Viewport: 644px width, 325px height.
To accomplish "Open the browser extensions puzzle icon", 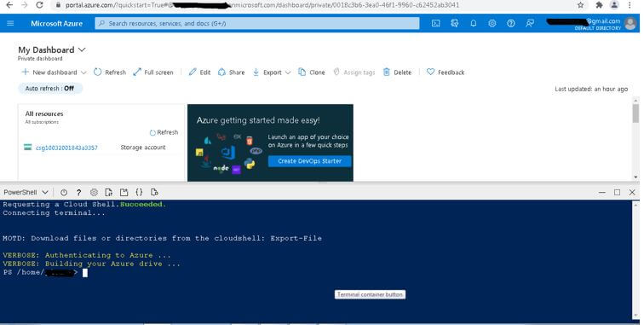I will tap(599, 5).
